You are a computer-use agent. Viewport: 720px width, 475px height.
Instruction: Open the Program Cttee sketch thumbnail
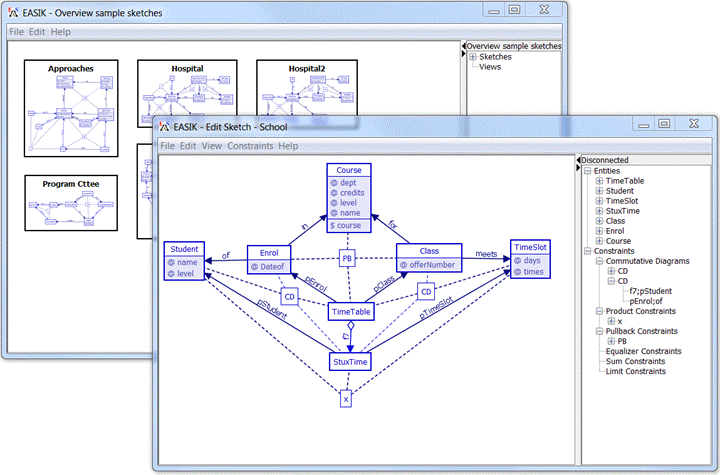tap(71, 203)
